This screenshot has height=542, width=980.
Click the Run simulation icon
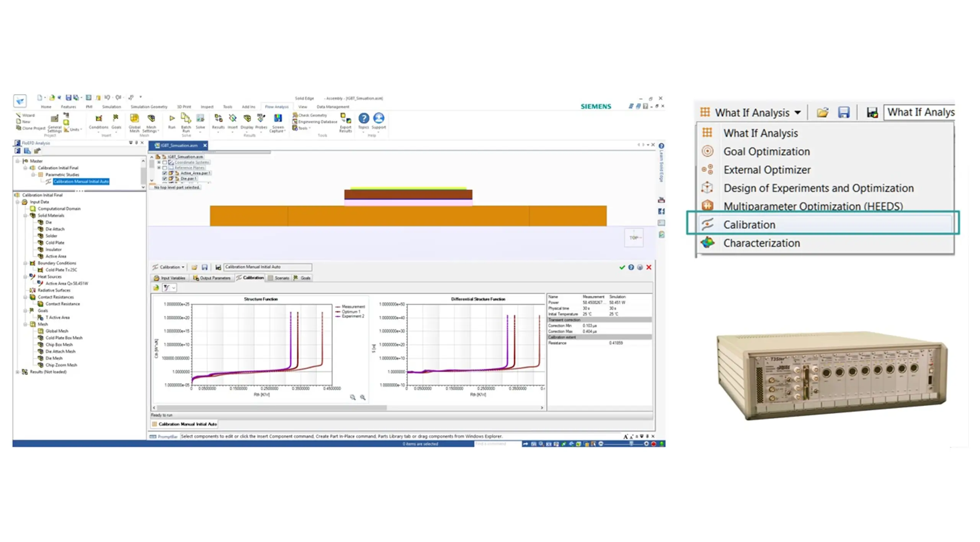coord(171,121)
